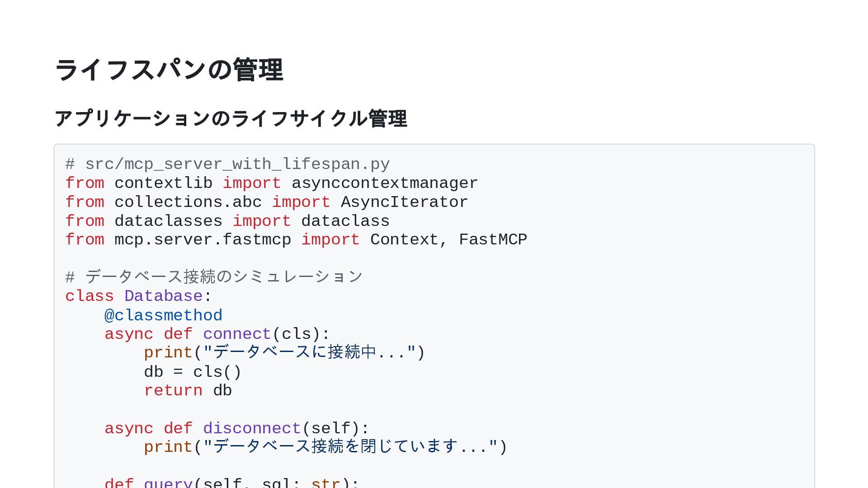Image resolution: width=868 pixels, height=488 pixels.
Task: Click the line db = cls()
Action: pyautogui.click(x=193, y=372)
